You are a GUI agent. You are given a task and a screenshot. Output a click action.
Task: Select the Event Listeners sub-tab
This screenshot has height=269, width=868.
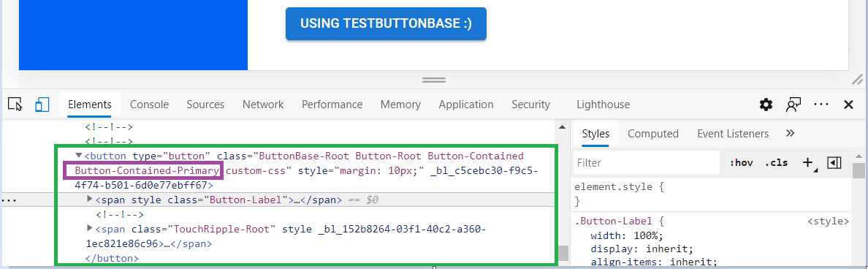coord(733,133)
